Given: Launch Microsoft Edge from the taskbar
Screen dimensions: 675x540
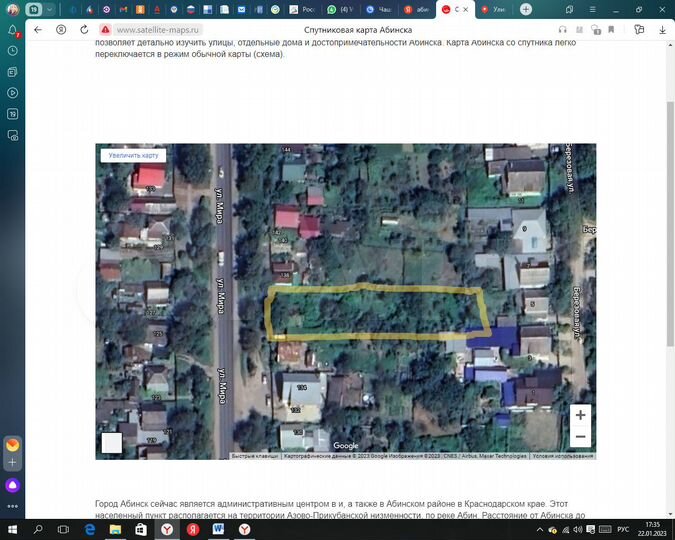Looking at the screenshot, I should click(90, 529).
